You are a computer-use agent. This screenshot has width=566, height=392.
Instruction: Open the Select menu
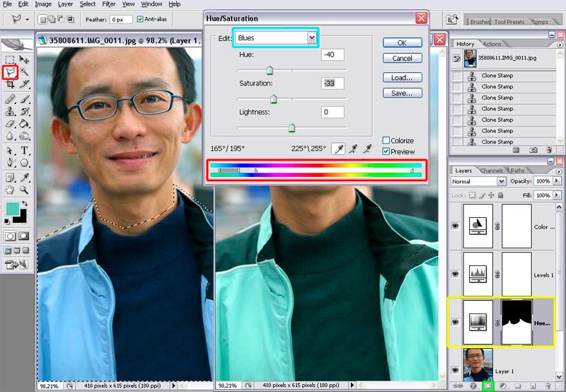87,4
